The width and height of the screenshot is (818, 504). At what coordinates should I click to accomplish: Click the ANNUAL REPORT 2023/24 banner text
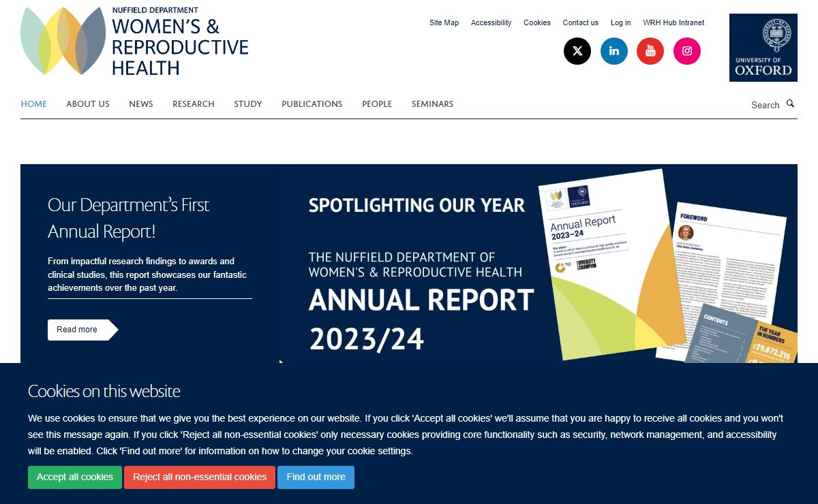tap(421, 319)
